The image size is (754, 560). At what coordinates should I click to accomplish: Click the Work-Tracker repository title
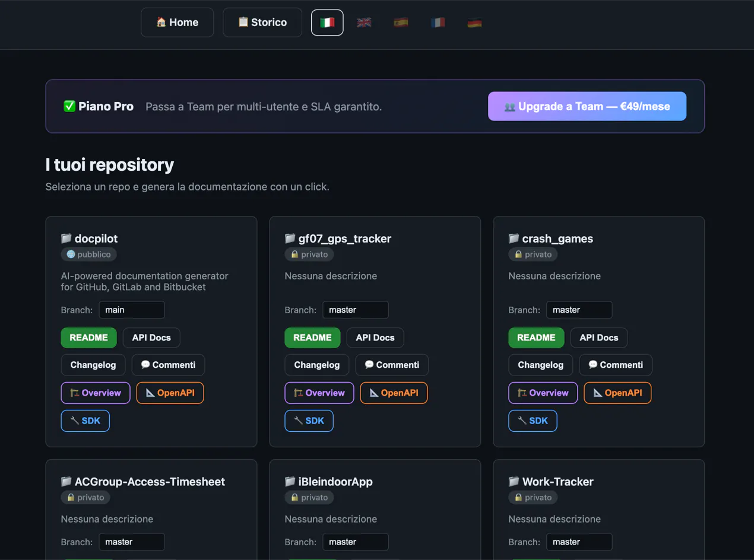coord(551,482)
